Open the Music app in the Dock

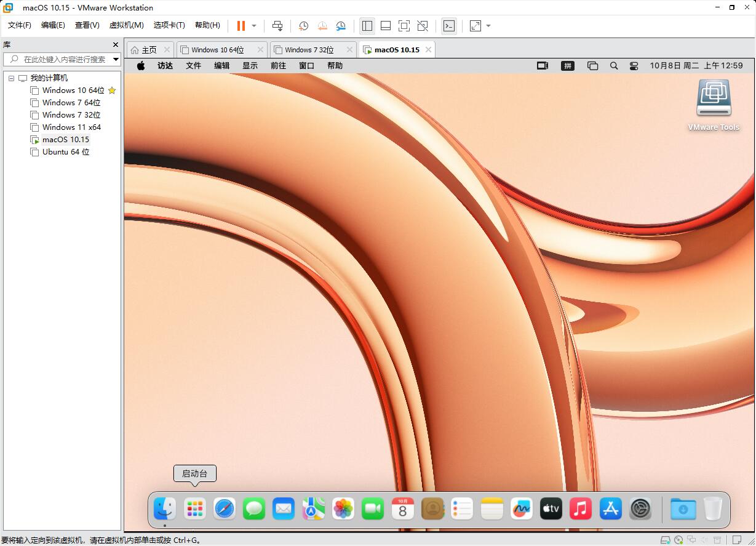580,508
